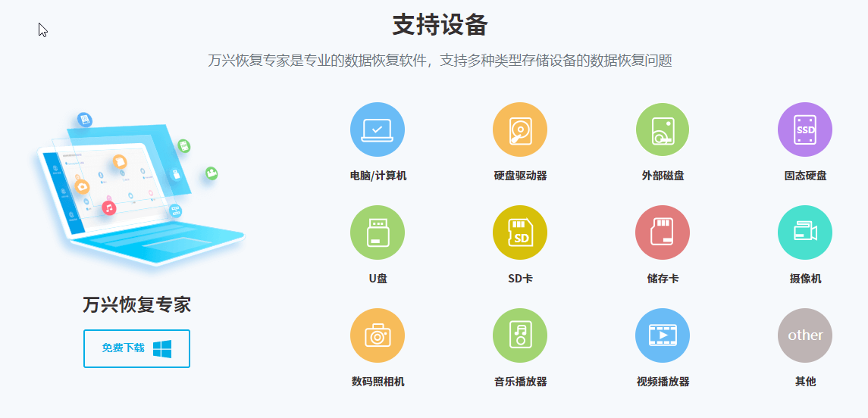This screenshot has height=418, width=868.
Task: Click the 数码照相机 label
Action: click(378, 382)
